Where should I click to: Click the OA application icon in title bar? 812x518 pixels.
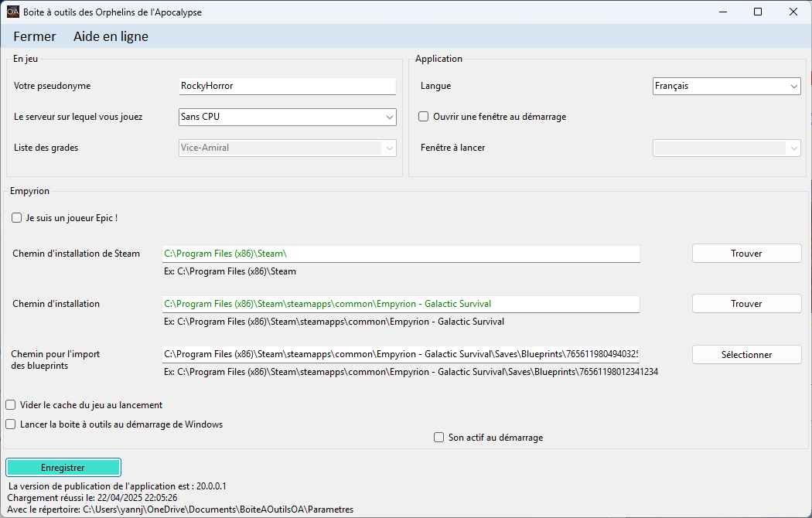pyautogui.click(x=13, y=12)
